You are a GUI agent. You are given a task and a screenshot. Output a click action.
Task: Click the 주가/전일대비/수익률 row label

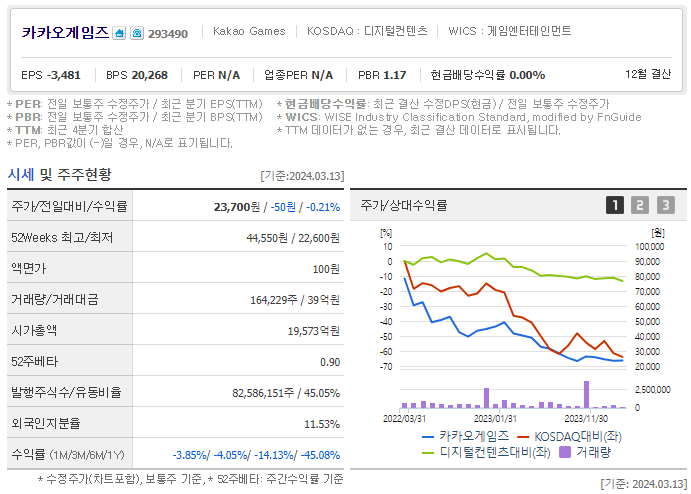(x=69, y=206)
